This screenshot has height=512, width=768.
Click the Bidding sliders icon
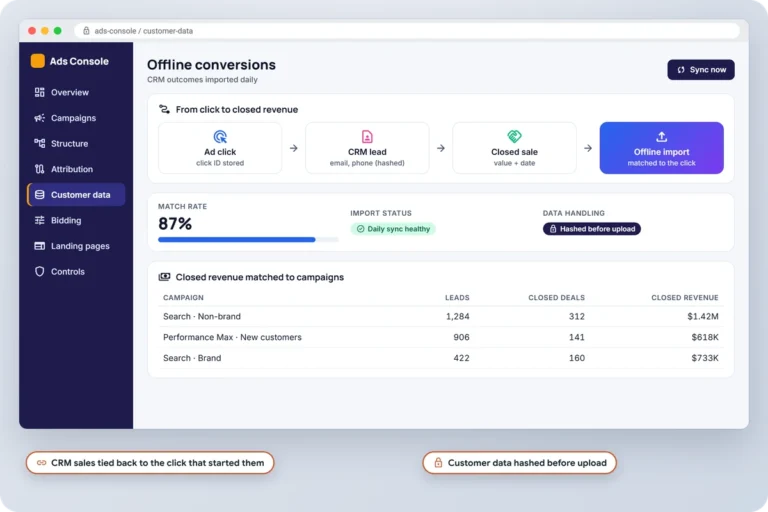coord(40,220)
